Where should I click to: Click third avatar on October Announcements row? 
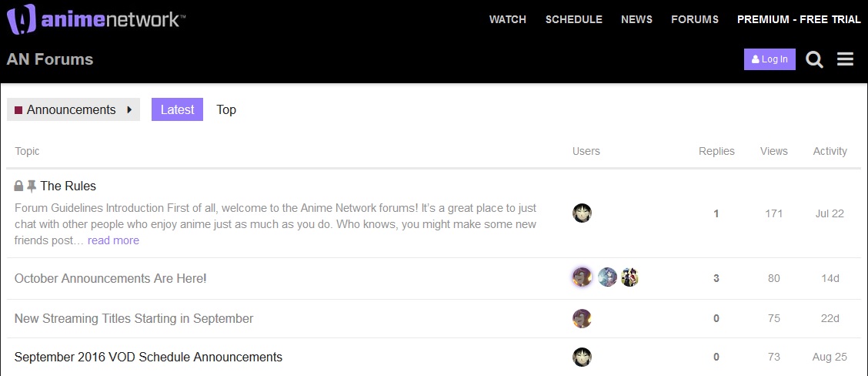[630, 277]
